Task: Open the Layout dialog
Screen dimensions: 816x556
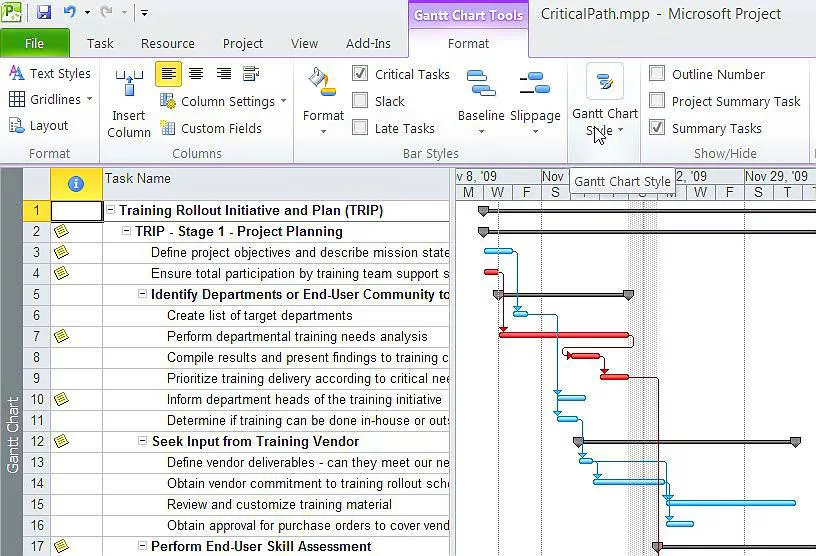Action: point(39,125)
